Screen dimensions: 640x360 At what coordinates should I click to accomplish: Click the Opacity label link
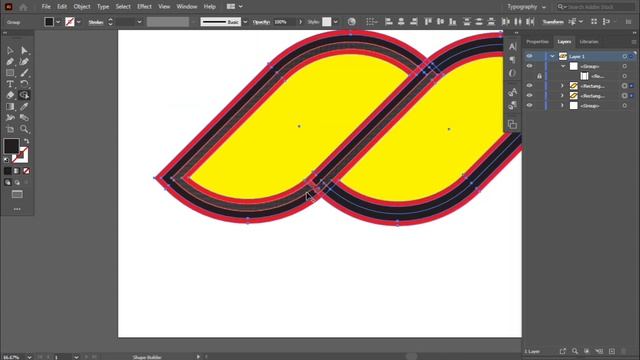(261, 22)
